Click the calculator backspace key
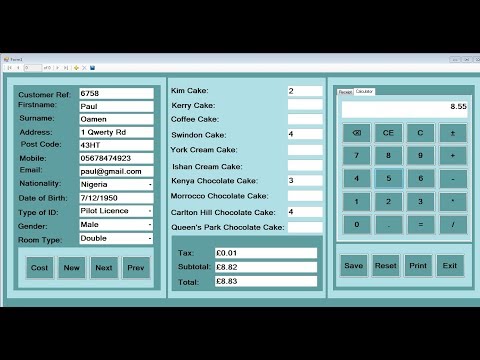The width and height of the screenshot is (480, 360). [356, 133]
